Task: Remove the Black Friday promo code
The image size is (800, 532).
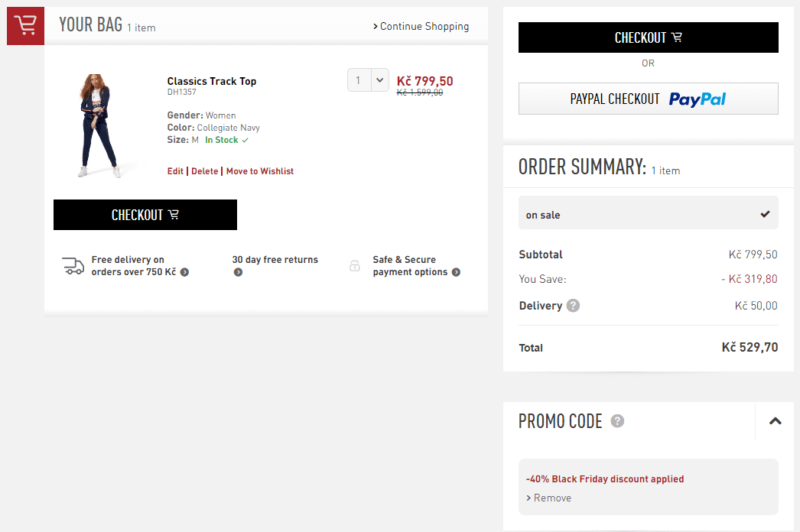Action: (548, 498)
